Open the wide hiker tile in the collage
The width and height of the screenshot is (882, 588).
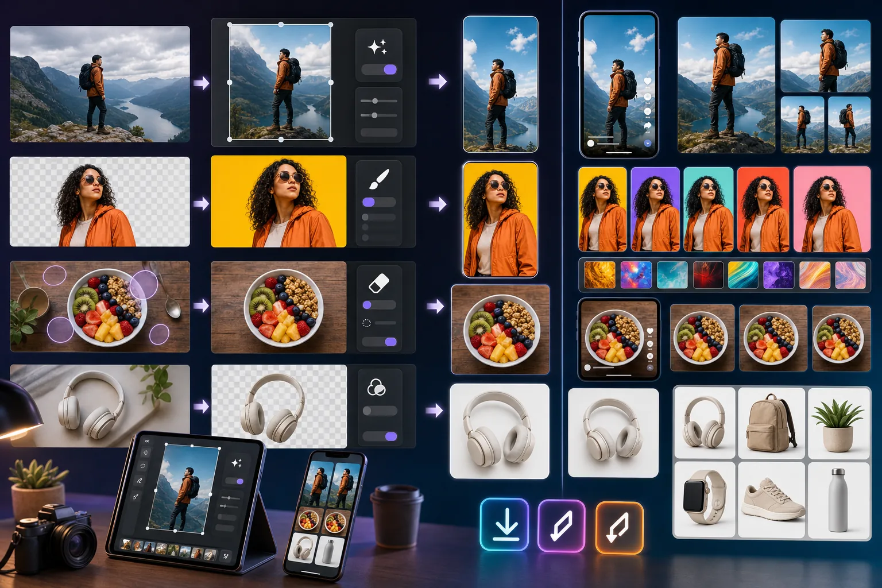pyautogui.click(x=826, y=56)
